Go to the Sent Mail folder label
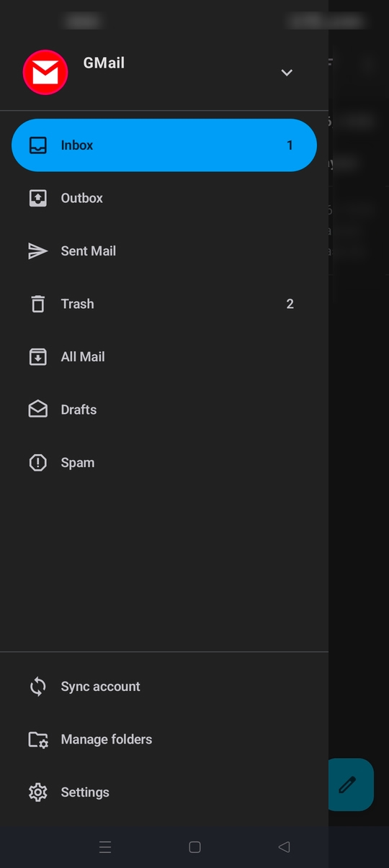The width and height of the screenshot is (389, 868). 89,251
